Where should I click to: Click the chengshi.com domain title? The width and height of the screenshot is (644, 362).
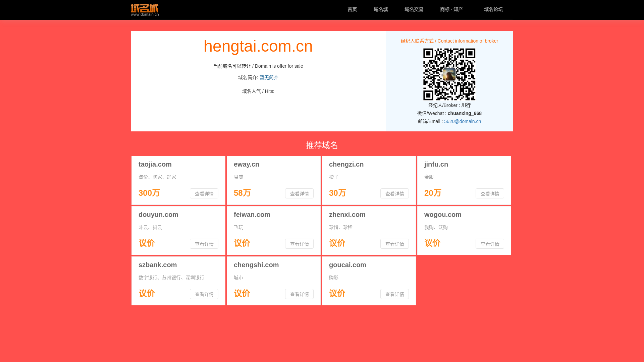pyautogui.click(x=256, y=265)
